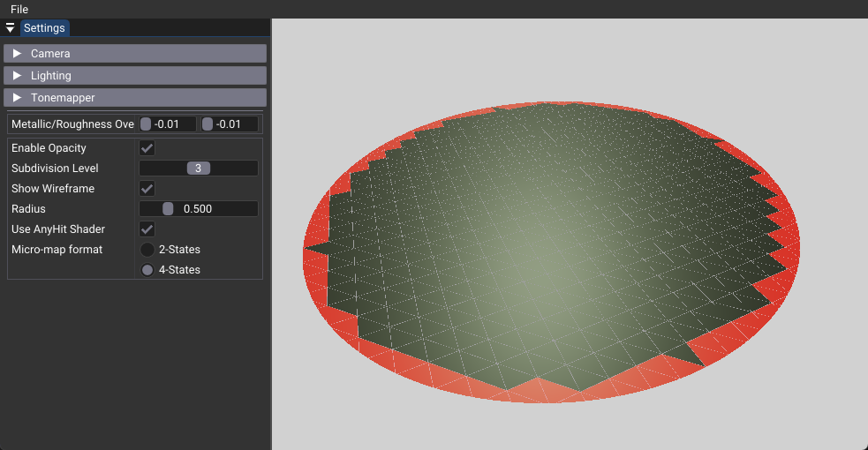Click the Subdivision Level label

coord(55,168)
